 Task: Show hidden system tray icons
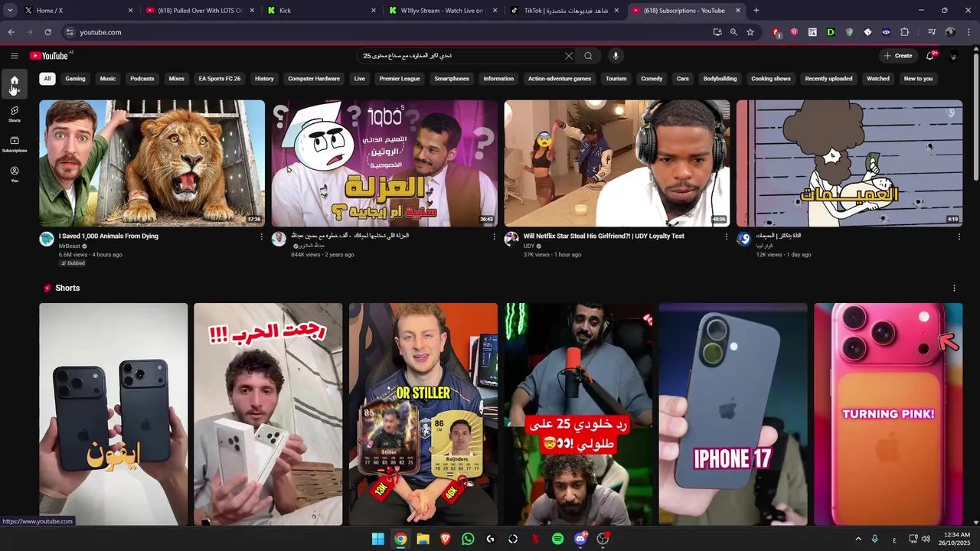(x=858, y=539)
